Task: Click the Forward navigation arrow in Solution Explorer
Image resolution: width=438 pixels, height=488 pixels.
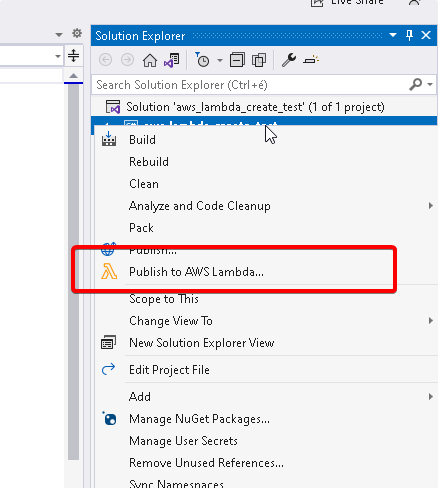Action: 127,60
